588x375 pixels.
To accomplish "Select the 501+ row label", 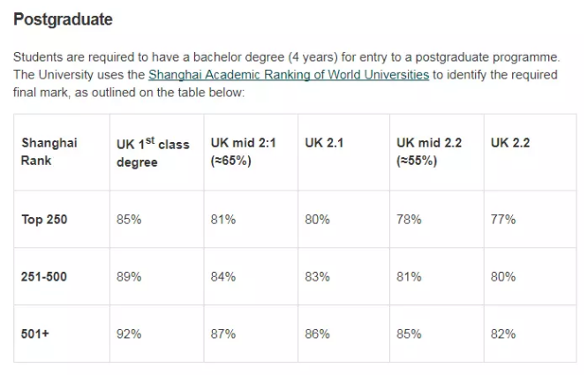I will click(x=35, y=334).
